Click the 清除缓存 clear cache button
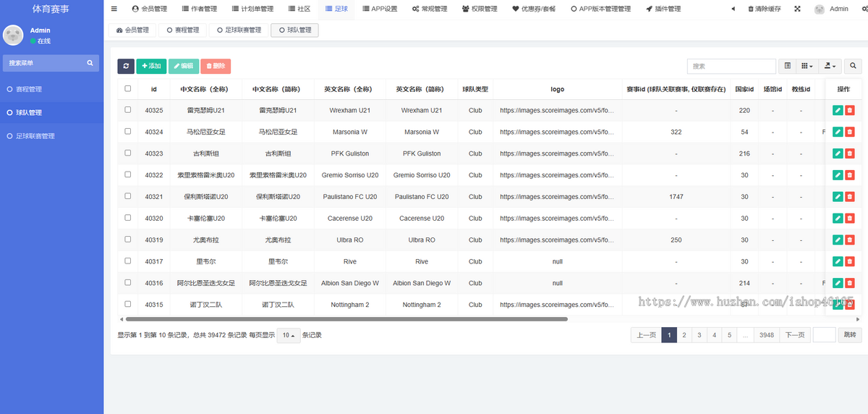 (x=765, y=9)
